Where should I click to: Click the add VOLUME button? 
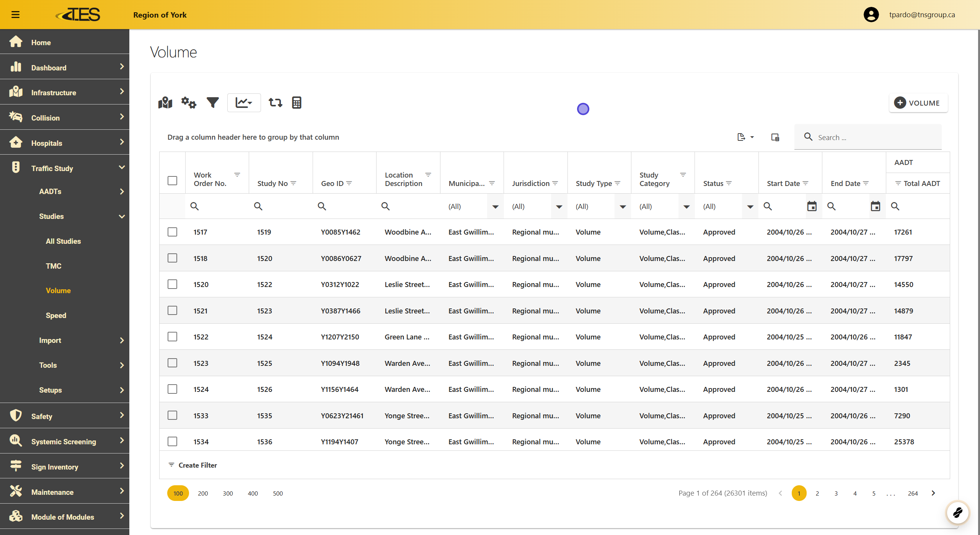(x=918, y=103)
